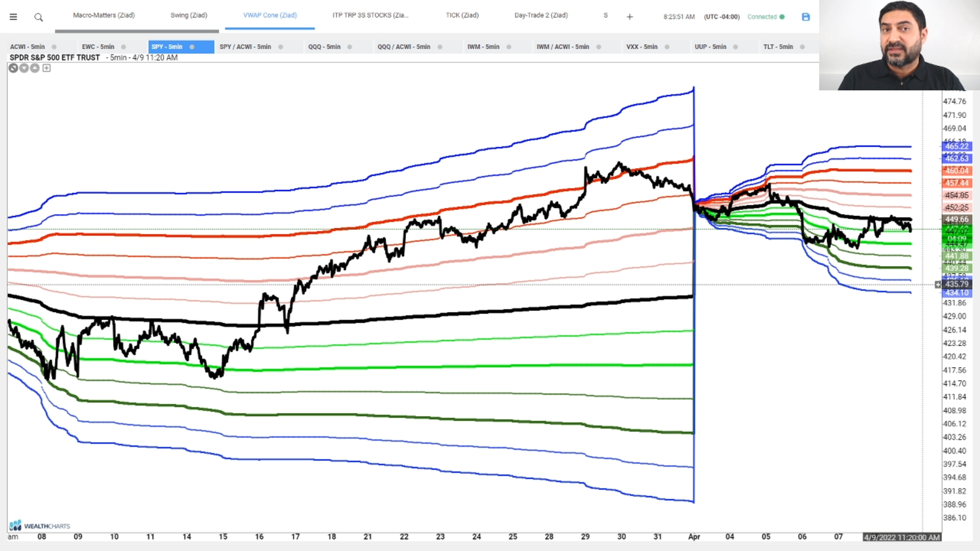980x551 pixels.
Task: Click the blue 465.22 price label
Action: coord(957,146)
